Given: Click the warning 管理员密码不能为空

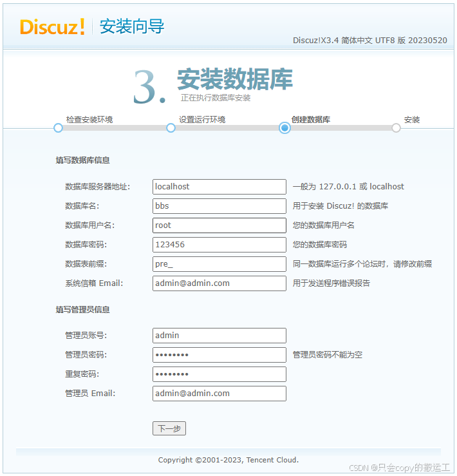Looking at the screenshot, I should click(x=328, y=355).
